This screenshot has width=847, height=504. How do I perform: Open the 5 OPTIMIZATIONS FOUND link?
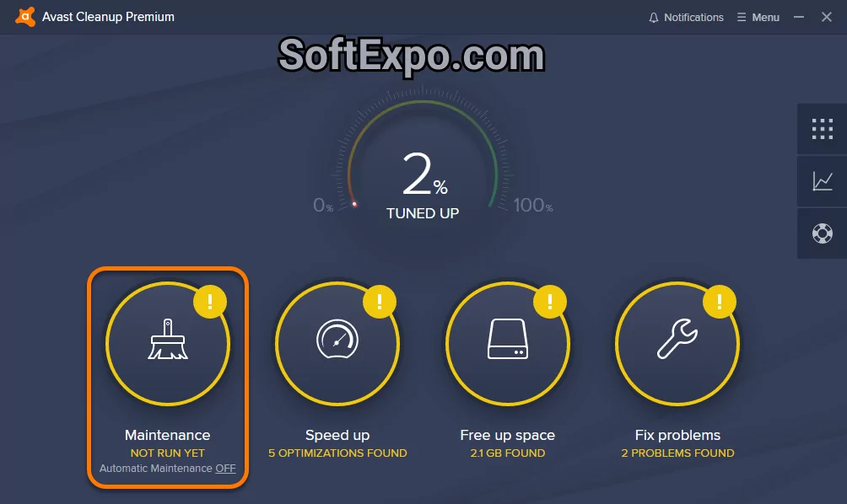pos(337,453)
